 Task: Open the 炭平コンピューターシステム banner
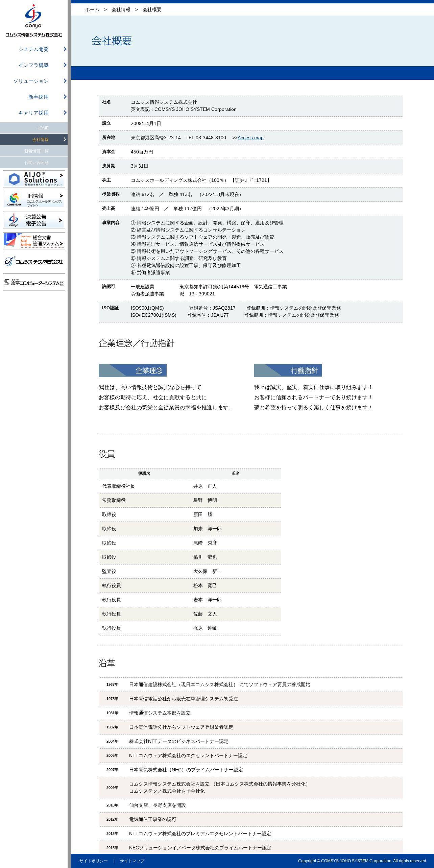[34, 282]
